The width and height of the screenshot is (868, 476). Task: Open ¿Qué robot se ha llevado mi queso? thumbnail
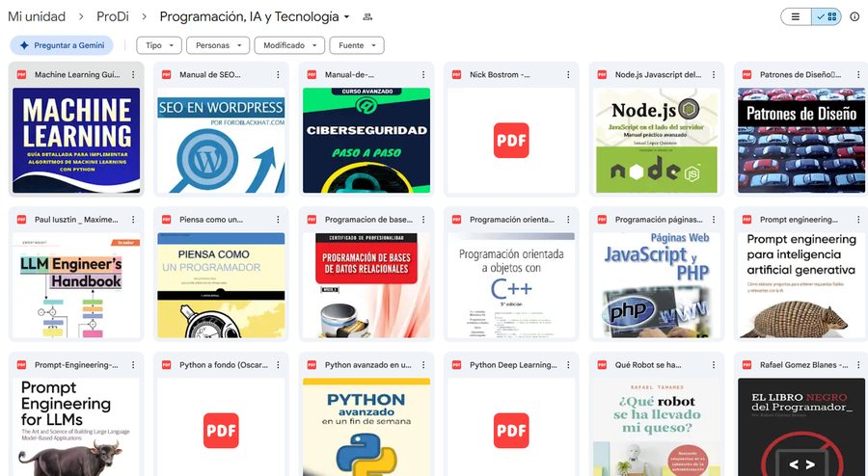657,427
